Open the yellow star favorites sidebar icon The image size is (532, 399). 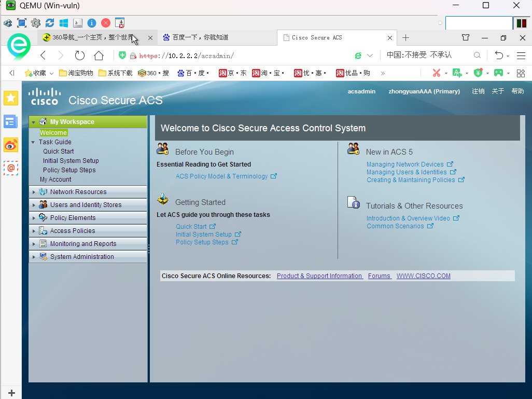pyautogui.click(x=11, y=98)
